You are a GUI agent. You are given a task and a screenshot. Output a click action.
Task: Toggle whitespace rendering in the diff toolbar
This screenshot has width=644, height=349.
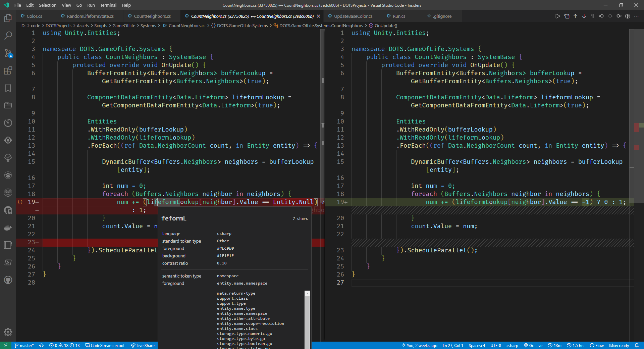point(592,16)
